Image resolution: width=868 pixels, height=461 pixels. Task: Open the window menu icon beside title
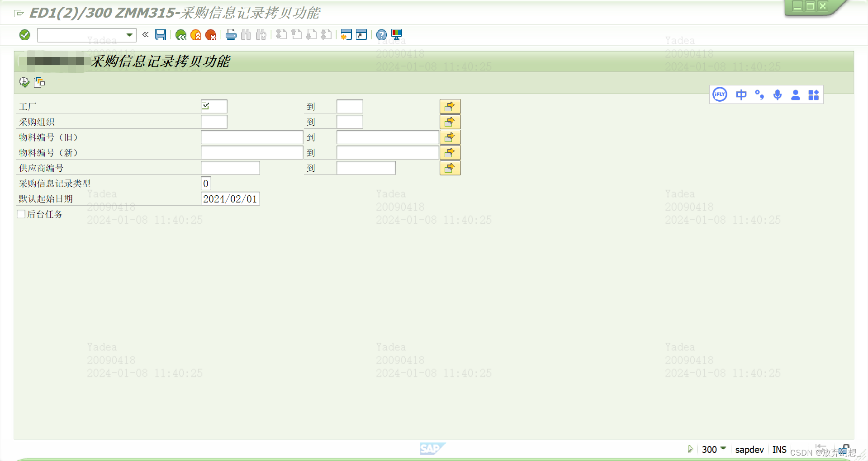(x=19, y=14)
